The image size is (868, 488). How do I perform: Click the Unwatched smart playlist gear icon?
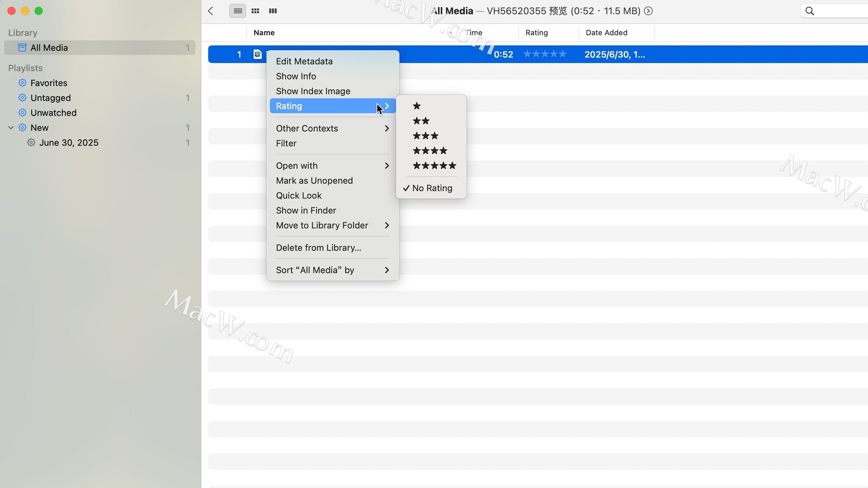click(22, 113)
